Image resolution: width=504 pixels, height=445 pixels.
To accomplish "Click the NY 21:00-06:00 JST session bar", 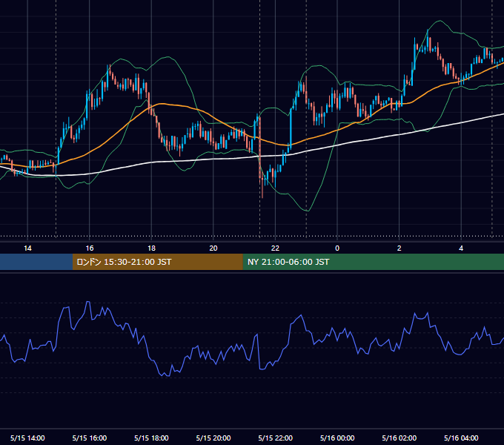I will point(373,262).
